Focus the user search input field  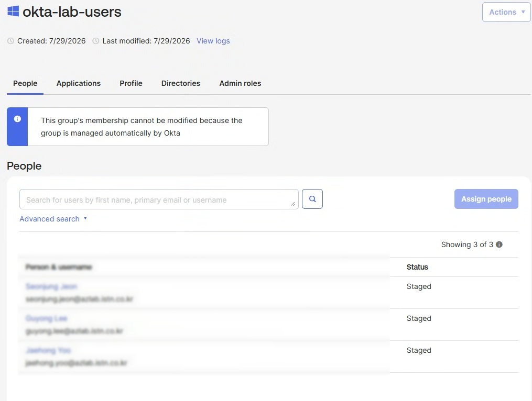tap(159, 199)
